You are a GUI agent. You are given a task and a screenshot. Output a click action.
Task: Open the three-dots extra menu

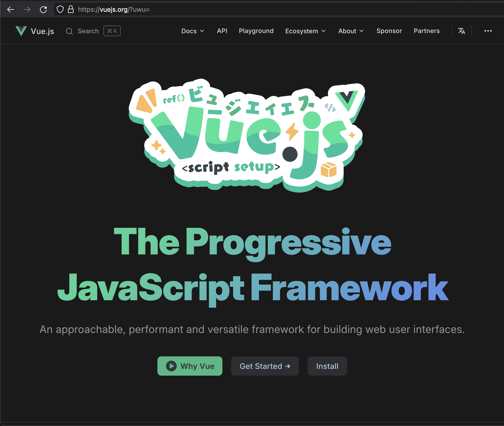click(x=488, y=31)
